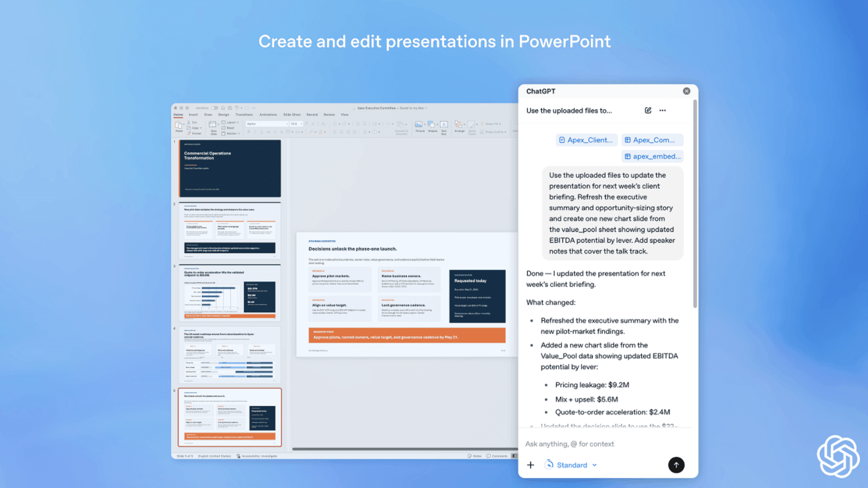Click the Save icon in PowerPoint title bar
This screenshot has width=868, height=488.
pyautogui.click(x=230, y=108)
